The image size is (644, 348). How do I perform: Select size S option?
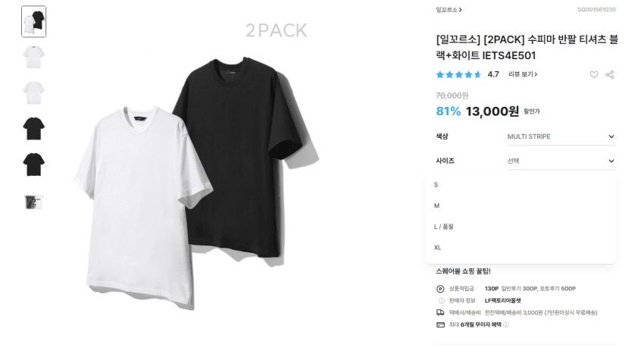click(521, 185)
